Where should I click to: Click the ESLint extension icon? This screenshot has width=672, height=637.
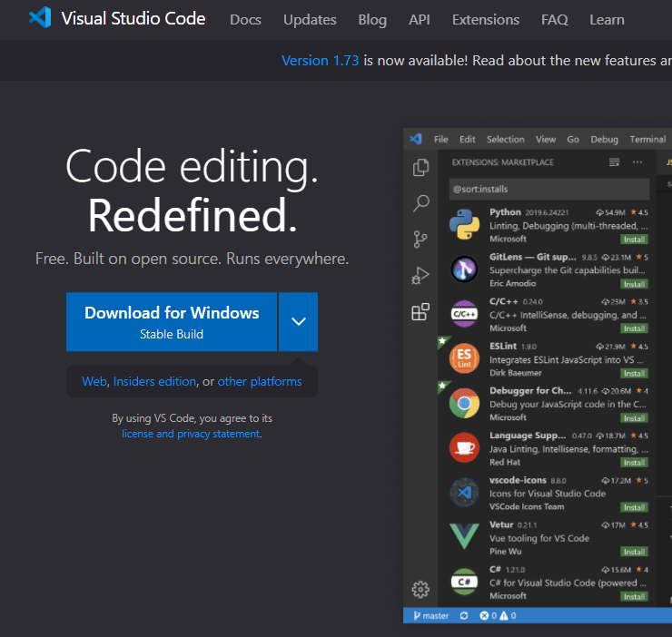coord(464,358)
